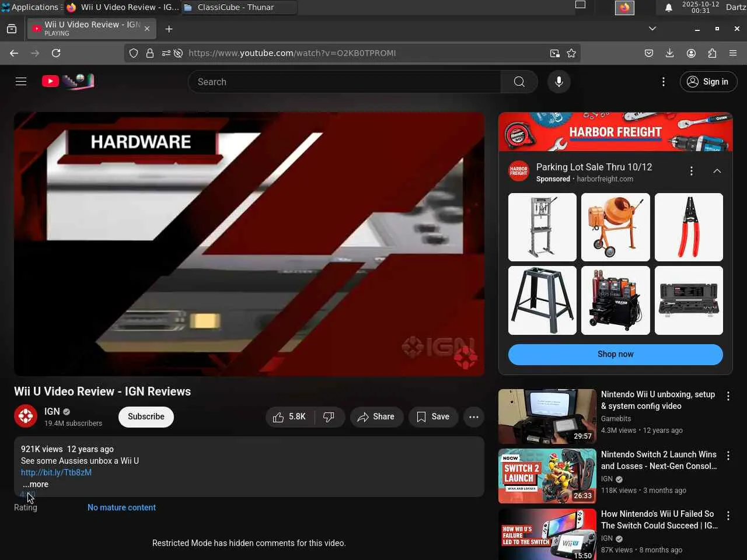Image resolution: width=747 pixels, height=560 pixels.
Task: Save video to playlist
Action: coord(433,416)
